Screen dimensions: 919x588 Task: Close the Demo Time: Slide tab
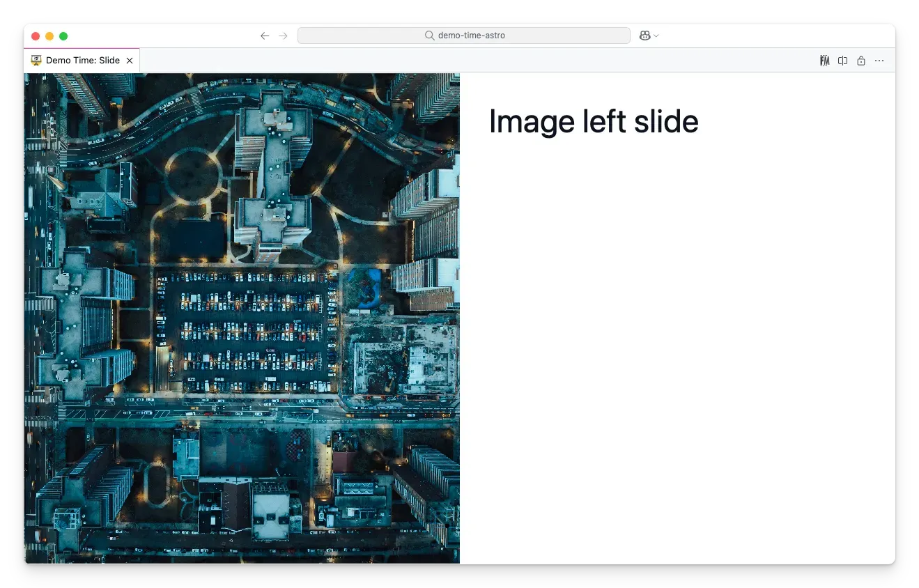(130, 60)
